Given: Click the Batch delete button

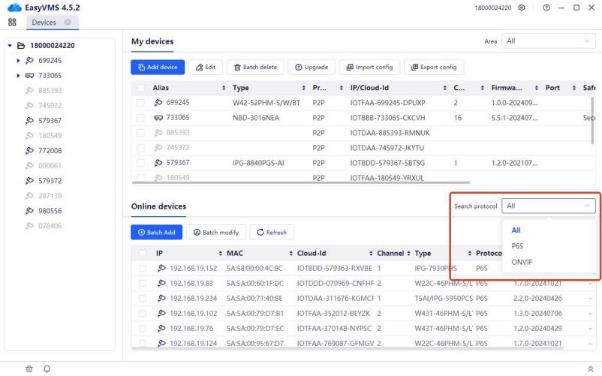Looking at the screenshot, I should point(255,67).
